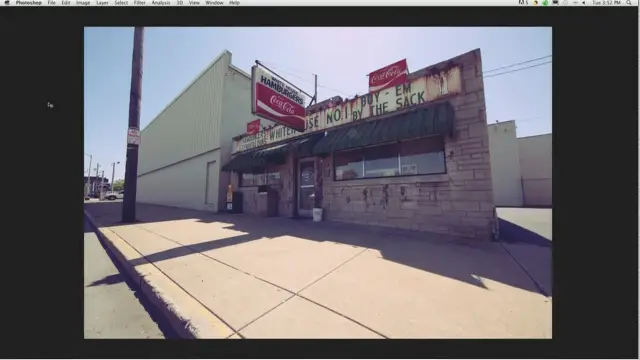Click the green circular status icon
Screen dimensions: 640x360
click(x=545, y=2)
